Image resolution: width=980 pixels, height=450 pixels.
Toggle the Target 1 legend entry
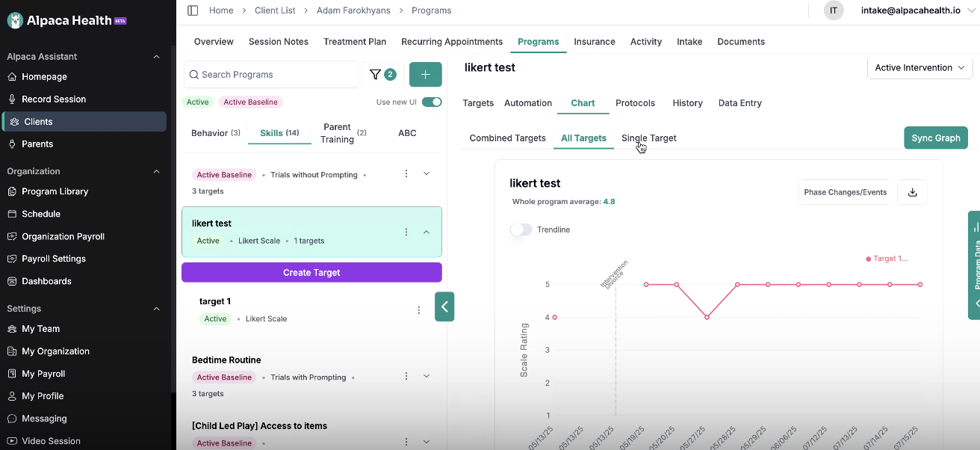(887, 259)
